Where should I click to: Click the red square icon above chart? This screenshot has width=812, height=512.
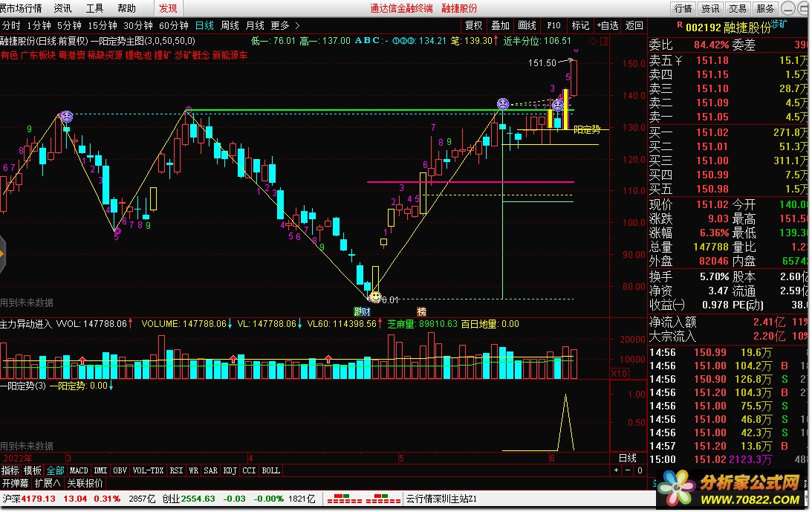tap(604, 41)
